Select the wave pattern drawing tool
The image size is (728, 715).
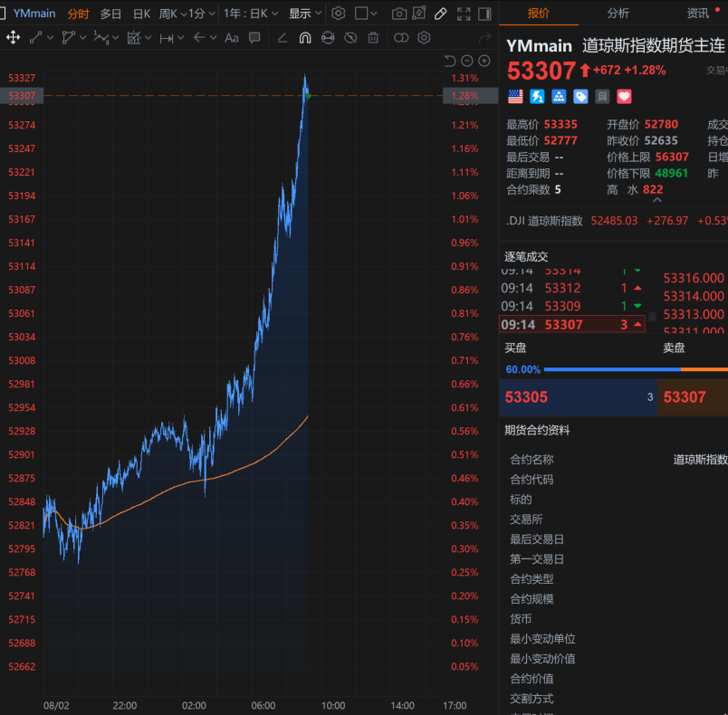click(101, 38)
